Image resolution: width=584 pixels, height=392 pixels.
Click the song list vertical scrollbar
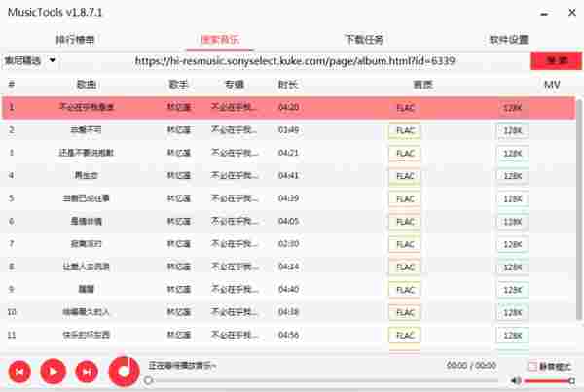click(x=579, y=208)
